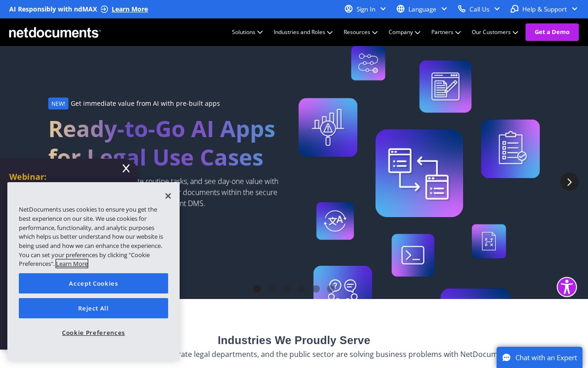Click the large document compare app icon
Image resolution: width=588 pixels, height=368 pixels.
pos(419,173)
